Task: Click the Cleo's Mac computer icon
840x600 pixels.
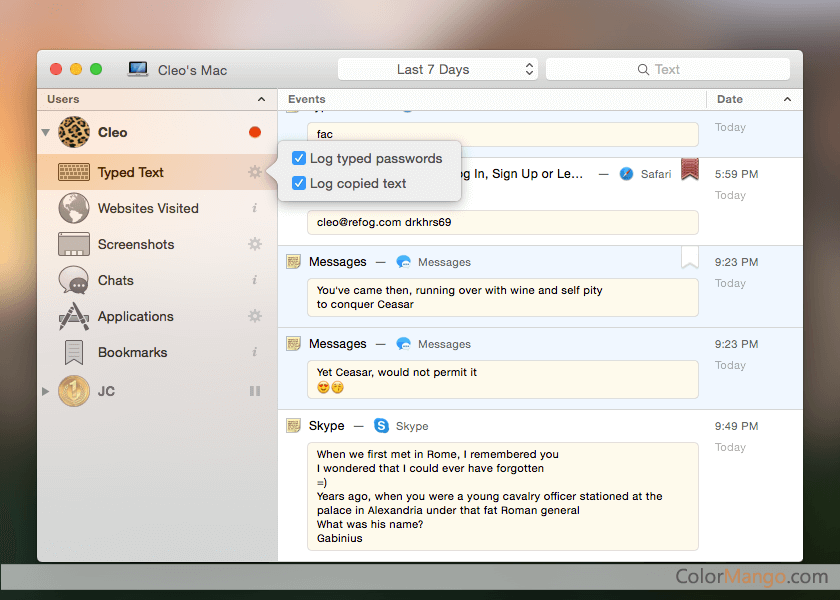Action: [138, 69]
